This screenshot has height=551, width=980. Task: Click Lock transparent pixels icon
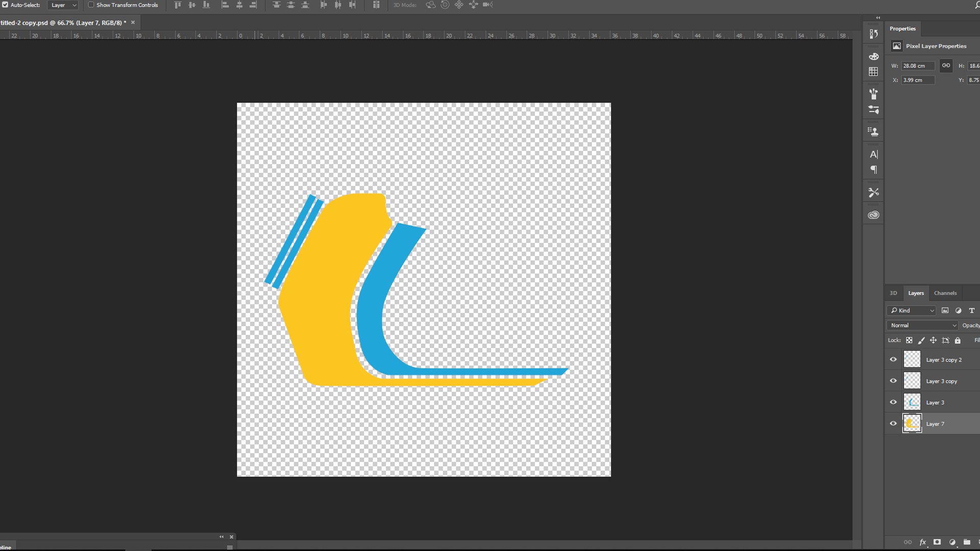point(909,340)
